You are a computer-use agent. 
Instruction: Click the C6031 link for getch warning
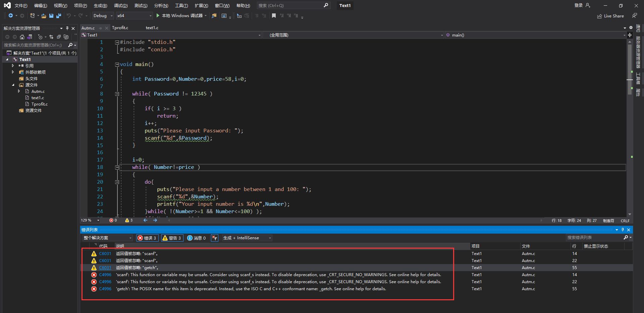click(105, 268)
